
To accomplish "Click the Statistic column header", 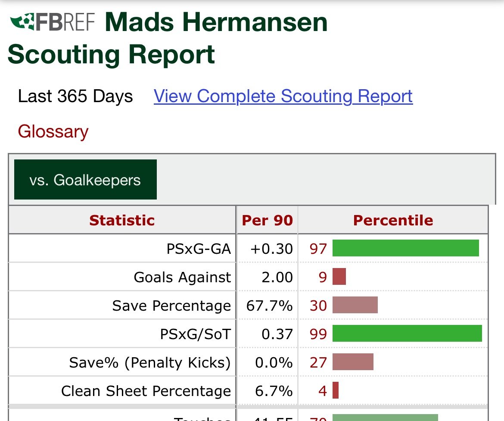I will point(122,220).
